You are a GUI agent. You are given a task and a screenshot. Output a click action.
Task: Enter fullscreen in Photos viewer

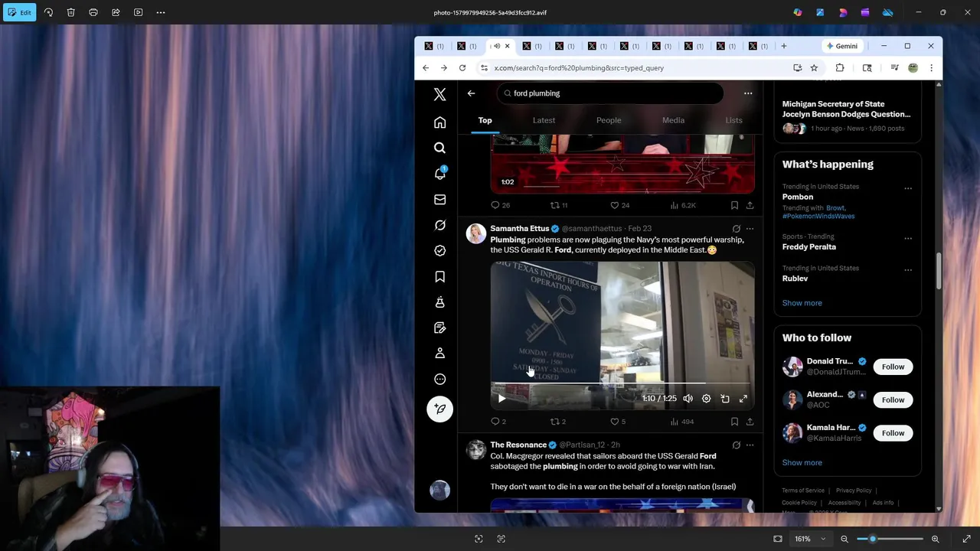[x=966, y=539]
